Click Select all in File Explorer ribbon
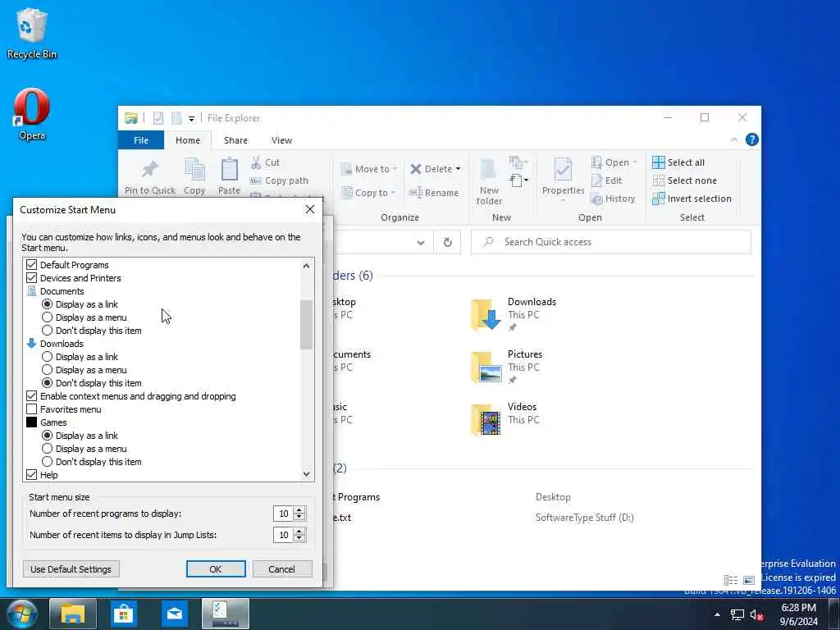Screen dimensions: 840x630 point(678,162)
